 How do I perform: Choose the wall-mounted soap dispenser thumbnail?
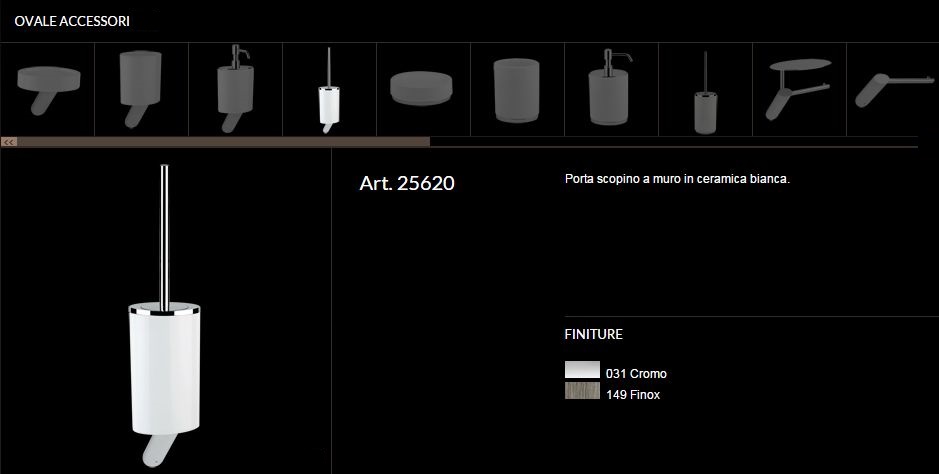[x=235, y=90]
